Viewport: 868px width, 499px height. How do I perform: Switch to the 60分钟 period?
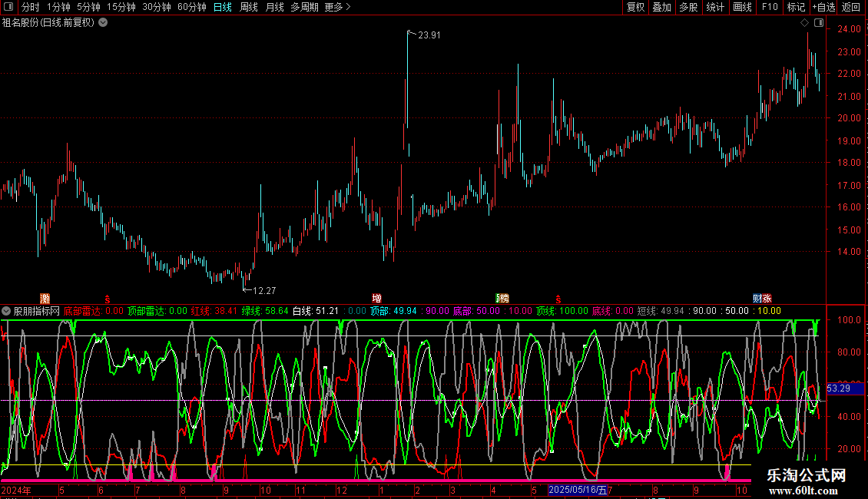192,7
